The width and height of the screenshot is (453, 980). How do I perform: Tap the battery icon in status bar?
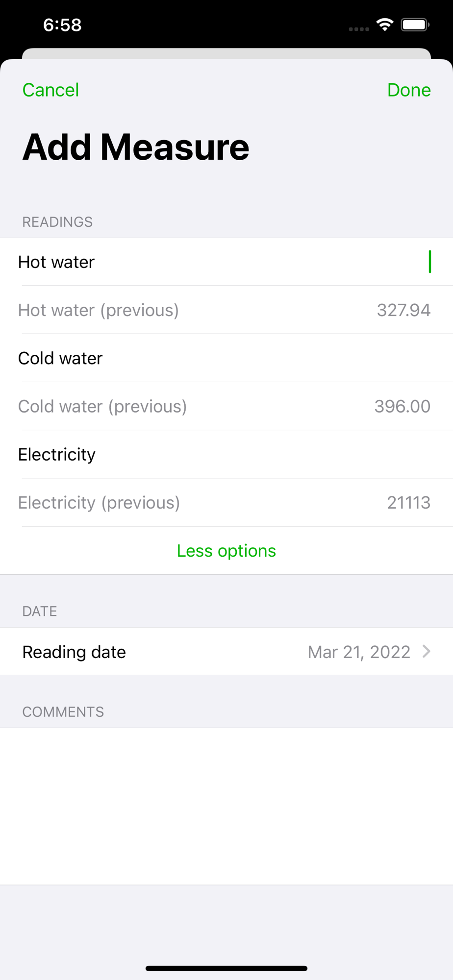pos(415,24)
